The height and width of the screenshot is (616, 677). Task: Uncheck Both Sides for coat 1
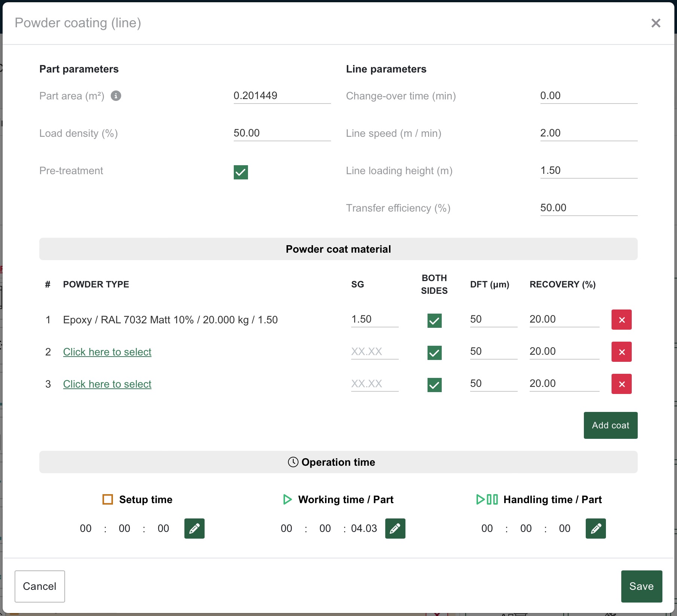click(x=434, y=320)
